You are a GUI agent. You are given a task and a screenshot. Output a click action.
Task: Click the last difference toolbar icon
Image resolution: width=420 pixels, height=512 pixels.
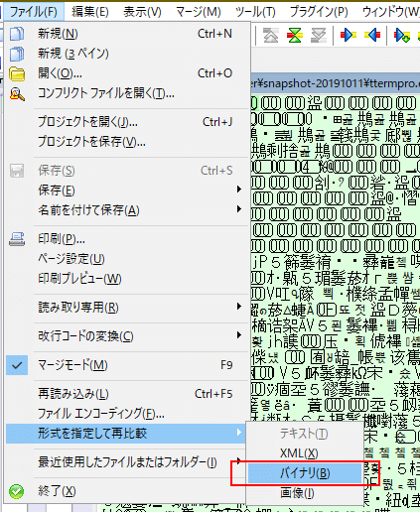pos(319,35)
